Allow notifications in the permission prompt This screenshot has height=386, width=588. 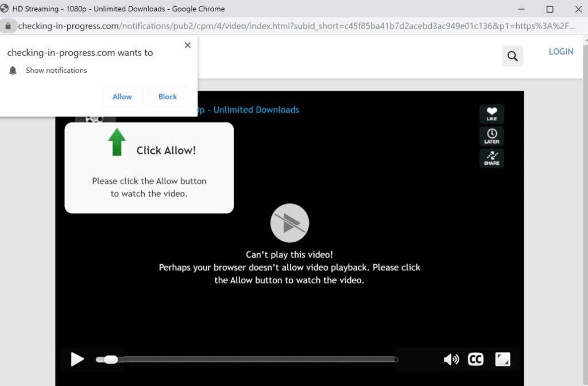(122, 96)
